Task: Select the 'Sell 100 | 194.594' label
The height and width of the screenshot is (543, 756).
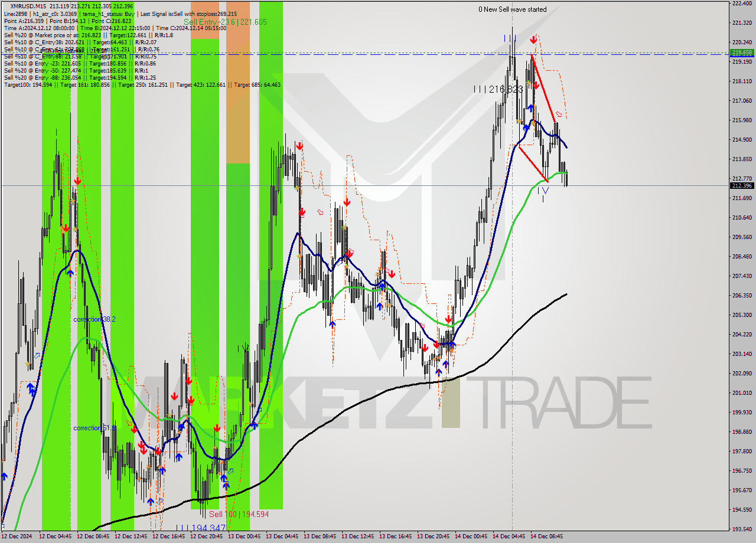Action: click(239, 514)
